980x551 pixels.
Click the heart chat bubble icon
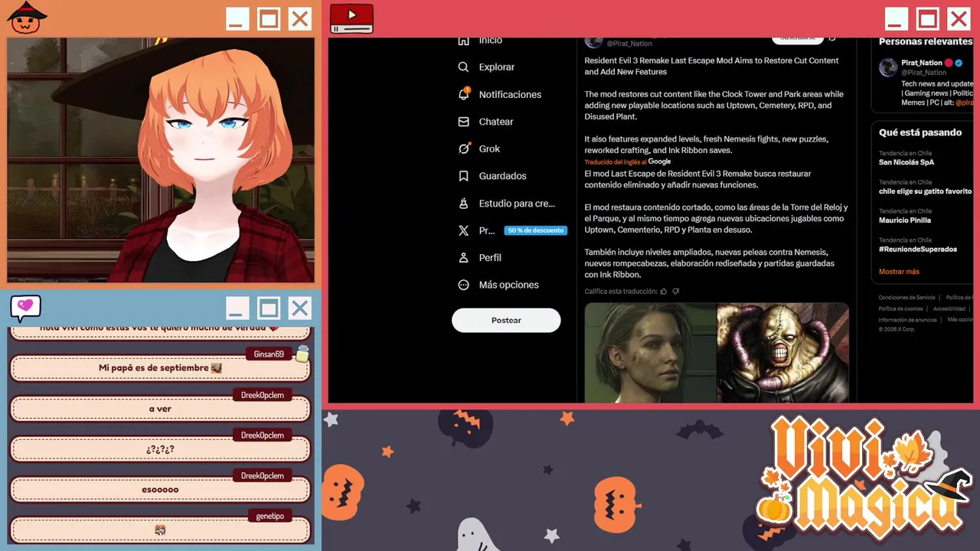(25, 308)
